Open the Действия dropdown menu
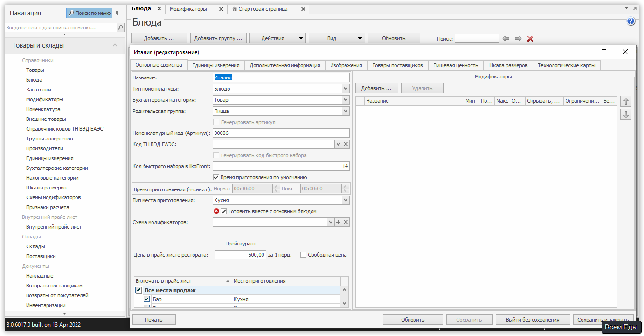This screenshot has height=336, width=644. pyautogui.click(x=277, y=38)
